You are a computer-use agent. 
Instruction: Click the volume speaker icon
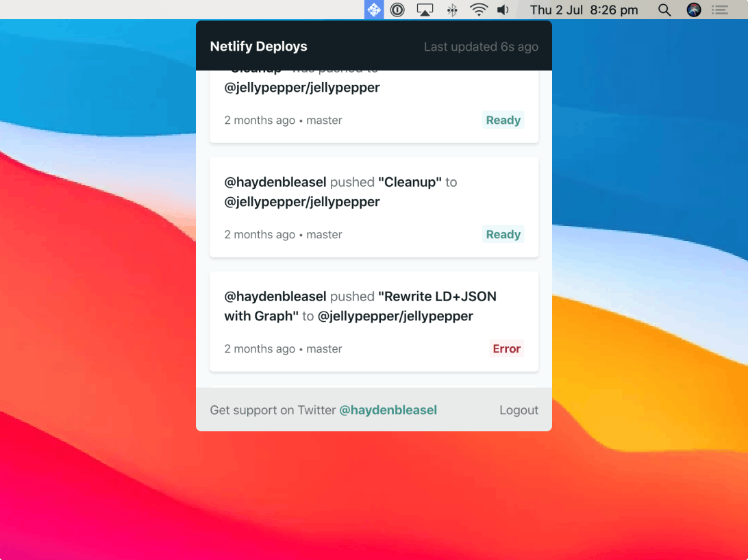(503, 10)
